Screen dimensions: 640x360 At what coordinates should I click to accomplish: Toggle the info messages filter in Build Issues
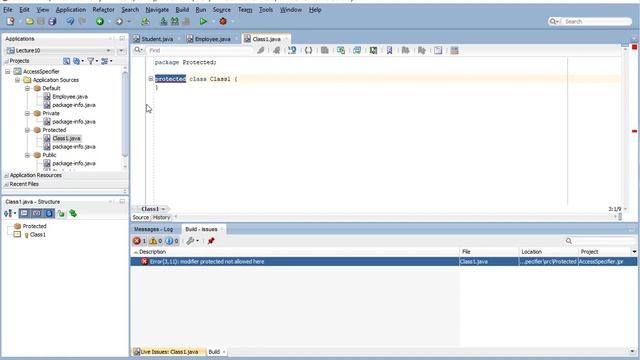pos(172,241)
